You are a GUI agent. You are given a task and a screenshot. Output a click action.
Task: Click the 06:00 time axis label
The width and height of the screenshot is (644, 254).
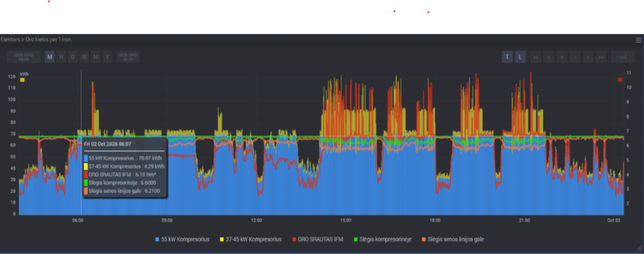tap(77, 220)
